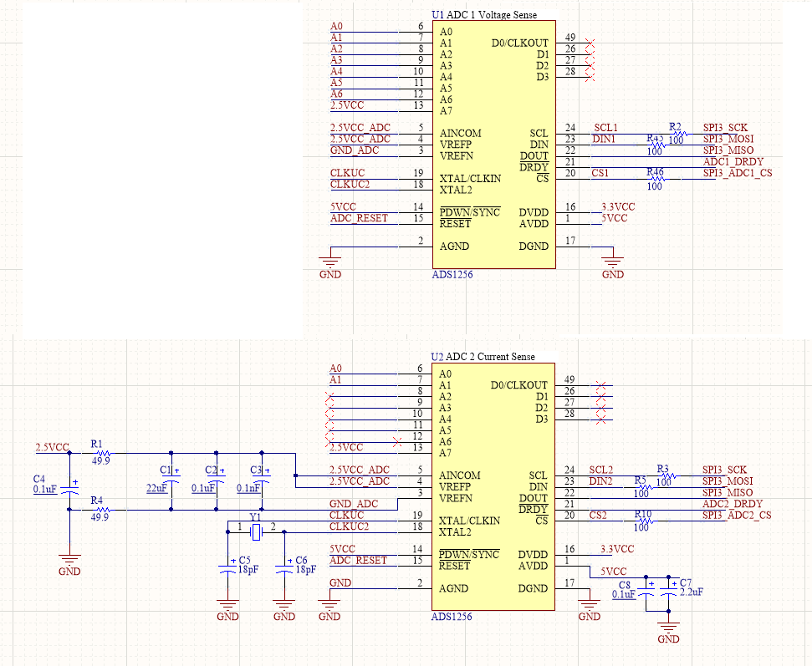The height and width of the screenshot is (666, 812).
Task: Click the 3.3VCC label at U1 DVDD
Action: 618,206
